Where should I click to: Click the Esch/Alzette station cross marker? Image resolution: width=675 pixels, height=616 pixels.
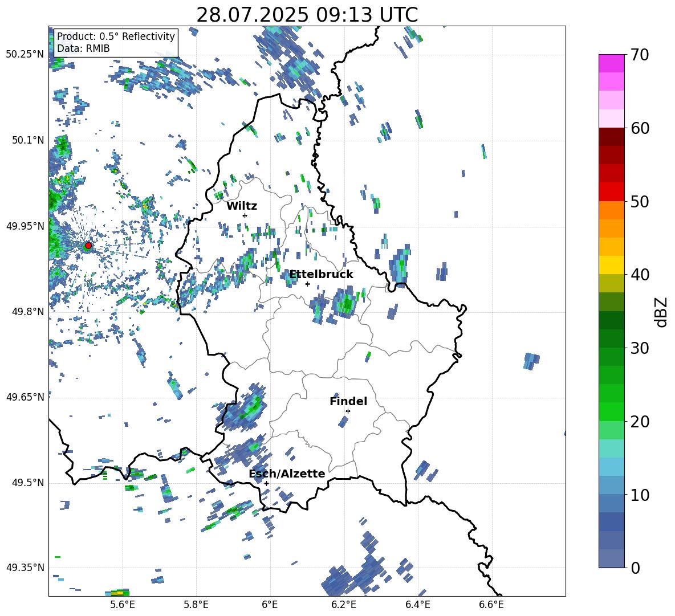(266, 483)
